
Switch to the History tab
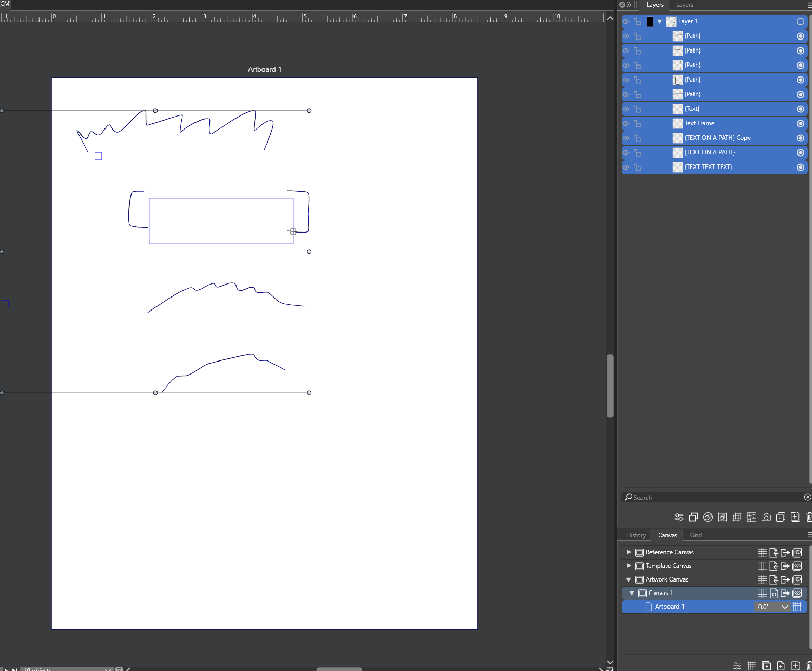pos(636,535)
